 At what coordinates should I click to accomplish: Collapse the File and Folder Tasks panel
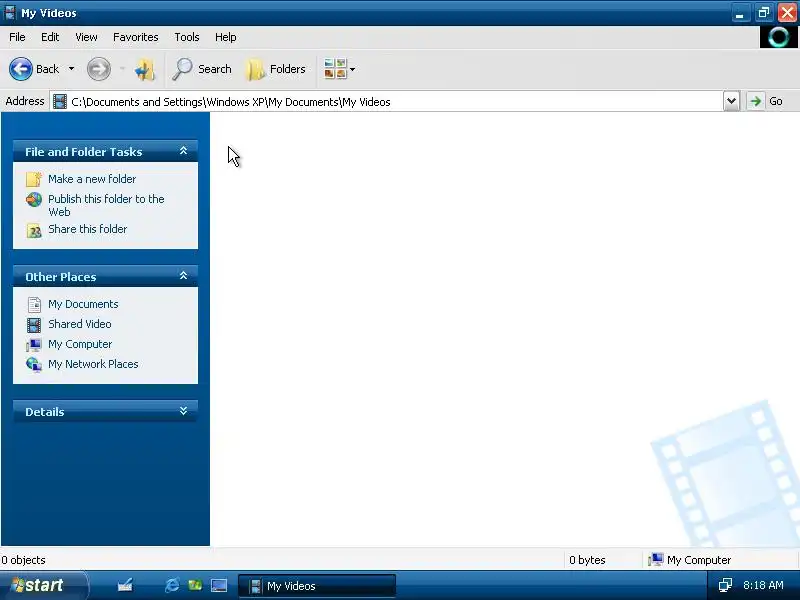[x=183, y=151]
